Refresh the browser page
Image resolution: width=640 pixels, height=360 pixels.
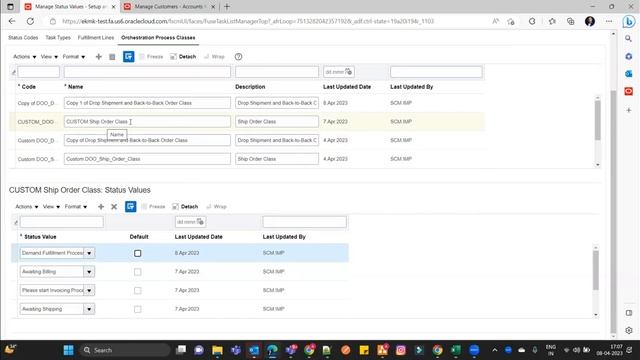(30, 21)
